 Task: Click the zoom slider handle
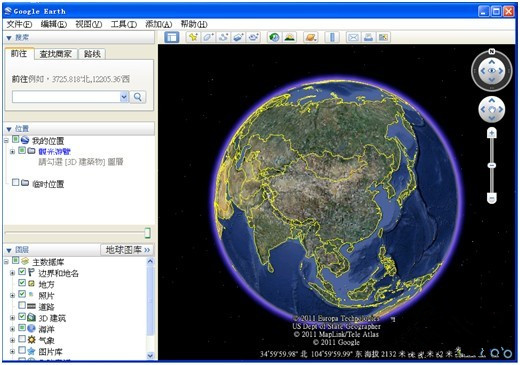coord(492,165)
